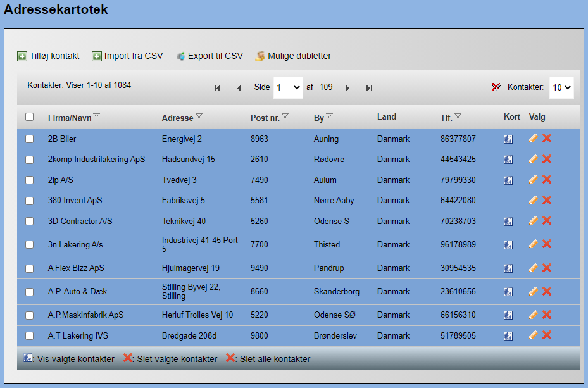588x388 pixels.
Task: Open the map icon for 3D Contractor A/S
Action: (x=508, y=222)
